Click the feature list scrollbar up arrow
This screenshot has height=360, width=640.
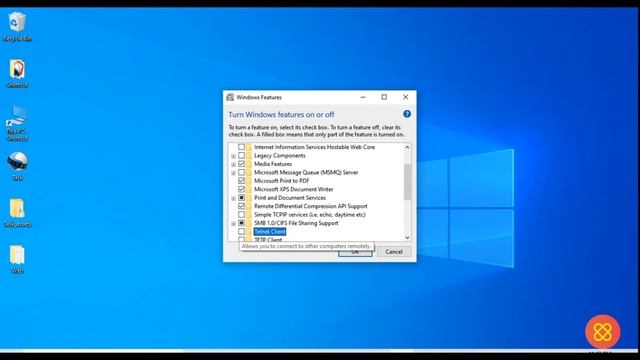[407, 147]
